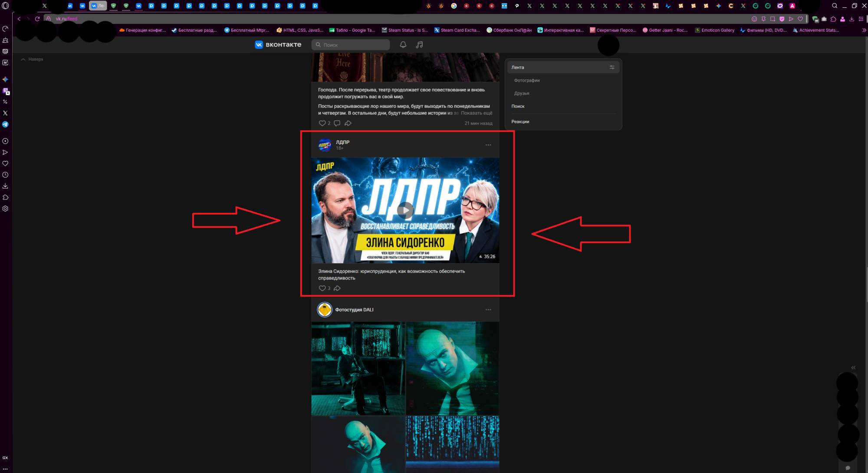This screenshot has height=473, width=868.
Task: Open VK music note icon
Action: tap(419, 45)
